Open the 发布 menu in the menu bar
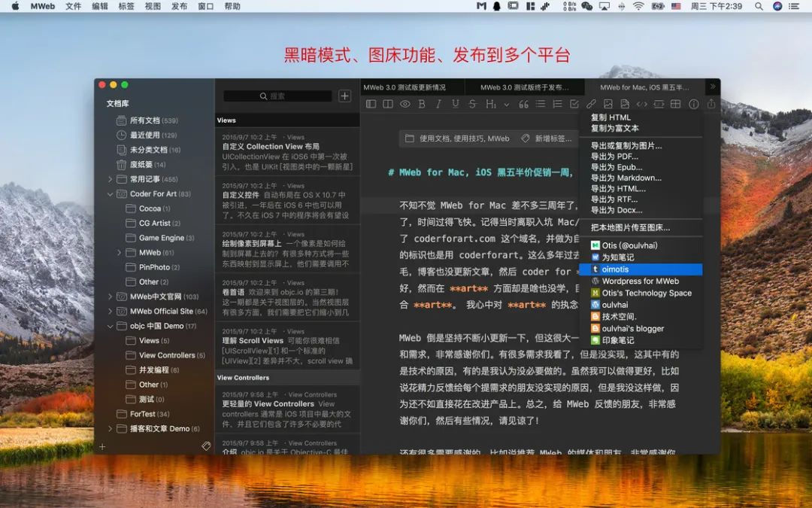This screenshot has height=508, width=812. coord(179,6)
